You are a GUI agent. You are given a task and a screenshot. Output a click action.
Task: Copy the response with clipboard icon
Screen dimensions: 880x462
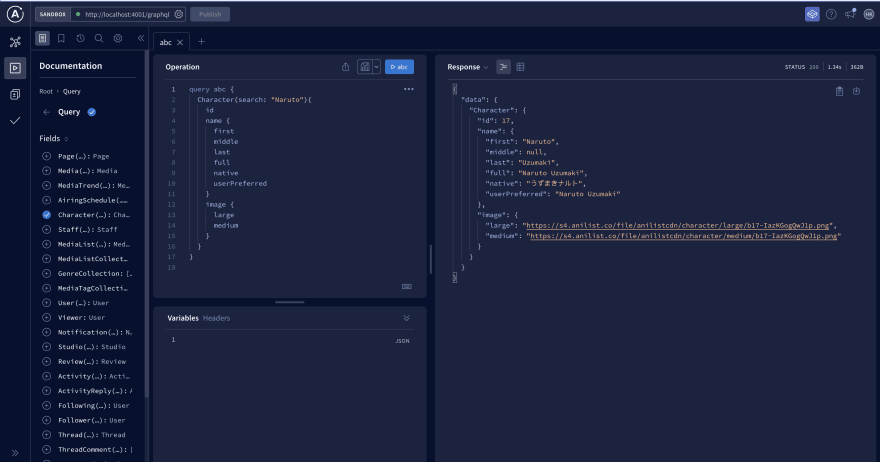tap(840, 91)
